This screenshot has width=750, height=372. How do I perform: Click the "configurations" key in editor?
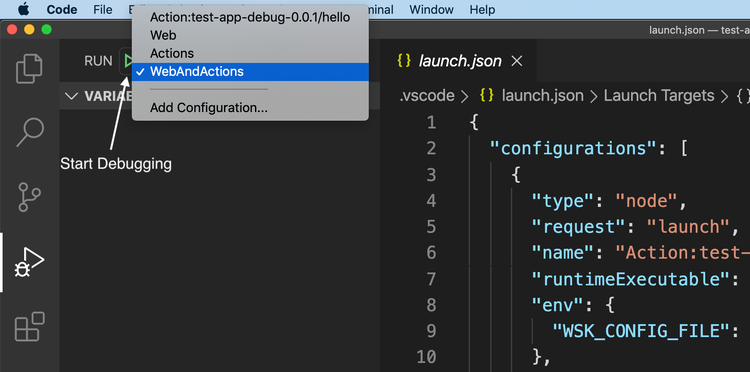click(574, 149)
